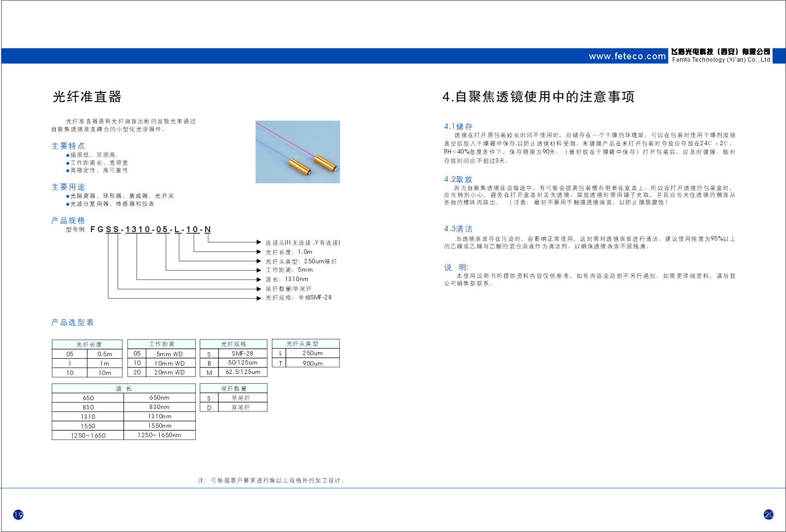The image size is (786, 532).
Task: Click the page 20 number badge
Action: [769, 514]
